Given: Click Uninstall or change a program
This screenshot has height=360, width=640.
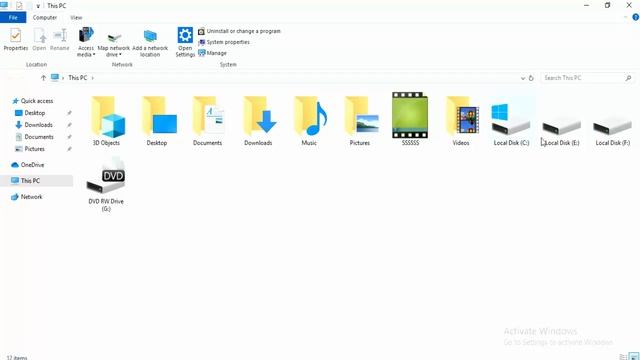Looking at the screenshot, I should point(239,31).
